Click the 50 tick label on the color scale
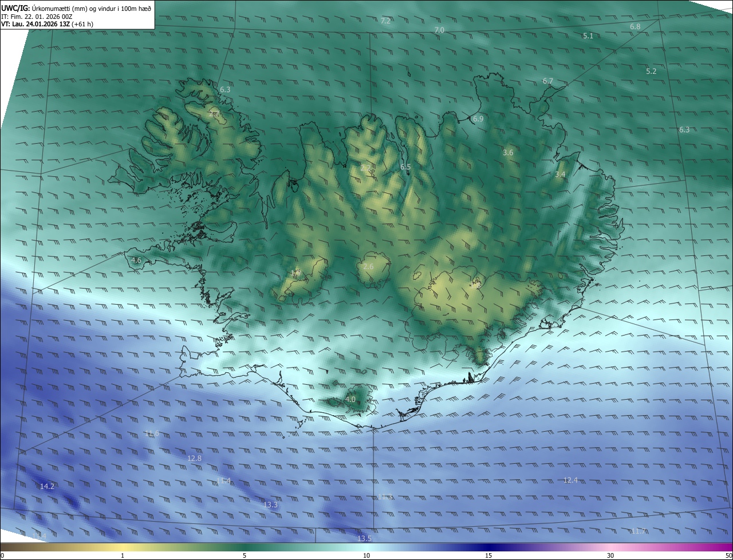733x560 pixels. click(x=728, y=555)
